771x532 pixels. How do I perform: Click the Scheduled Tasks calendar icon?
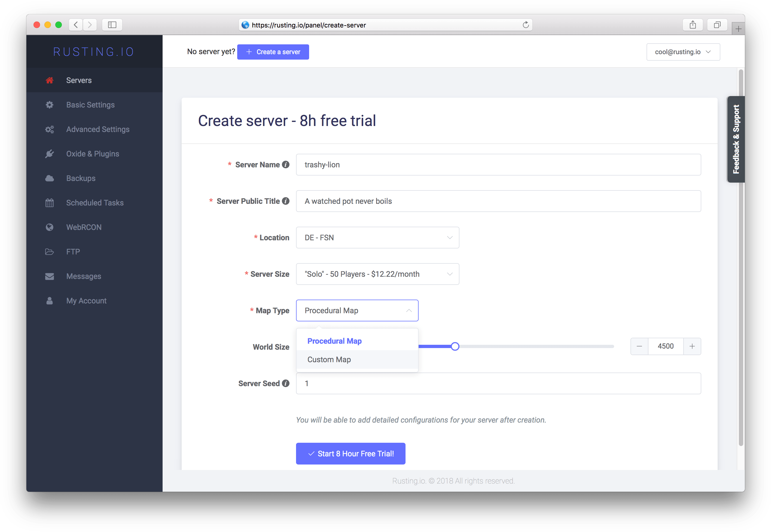(x=49, y=203)
